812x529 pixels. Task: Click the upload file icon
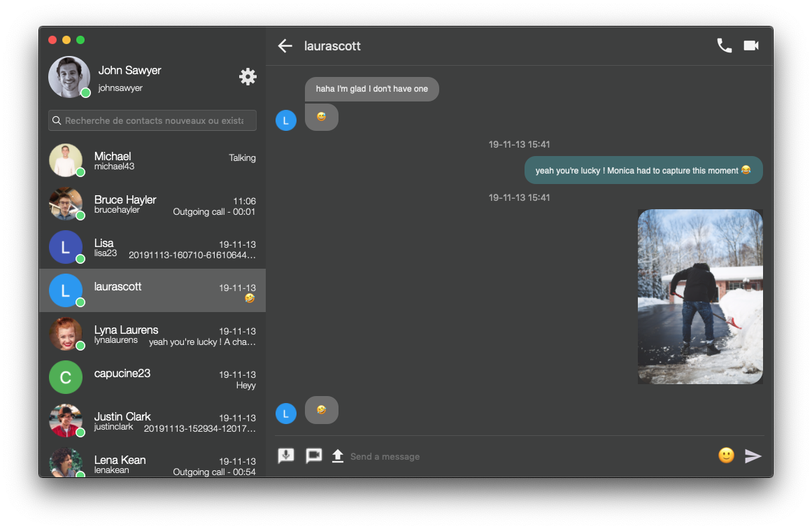coord(338,456)
